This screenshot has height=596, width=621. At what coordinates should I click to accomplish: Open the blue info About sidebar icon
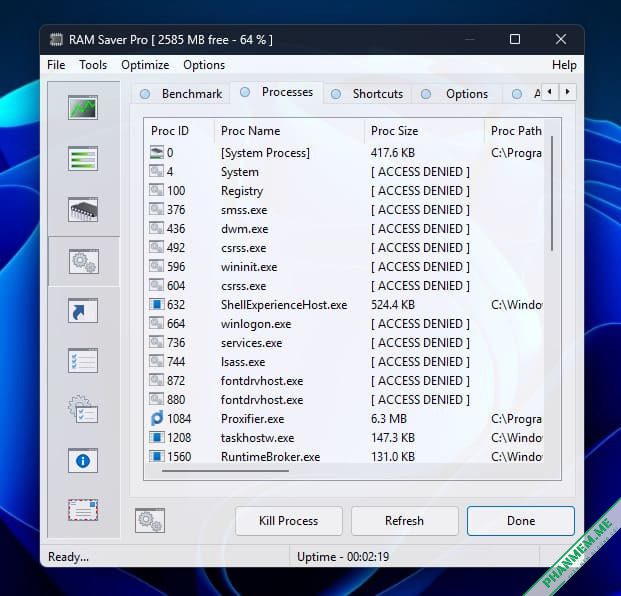click(83, 461)
